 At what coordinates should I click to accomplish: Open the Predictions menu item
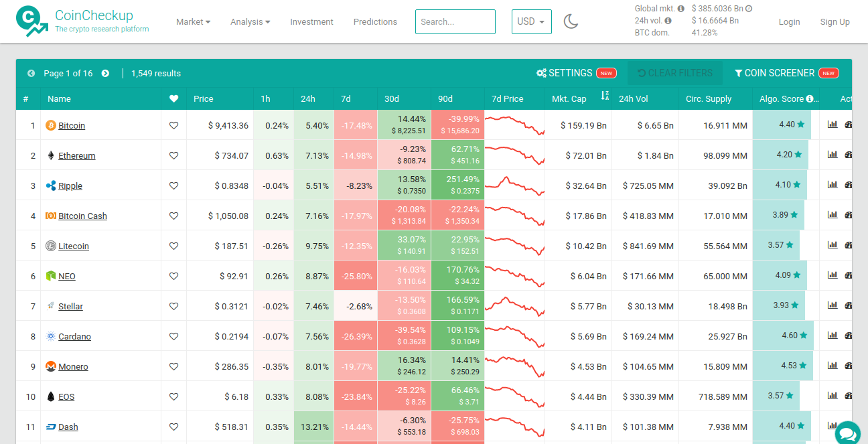click(375, 21)
